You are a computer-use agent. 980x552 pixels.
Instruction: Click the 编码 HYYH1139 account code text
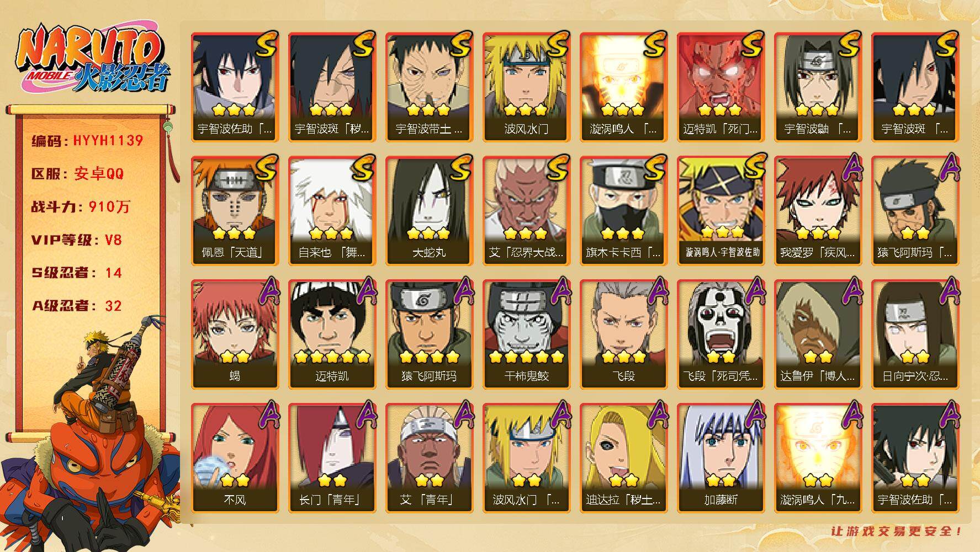click(87, 141)
